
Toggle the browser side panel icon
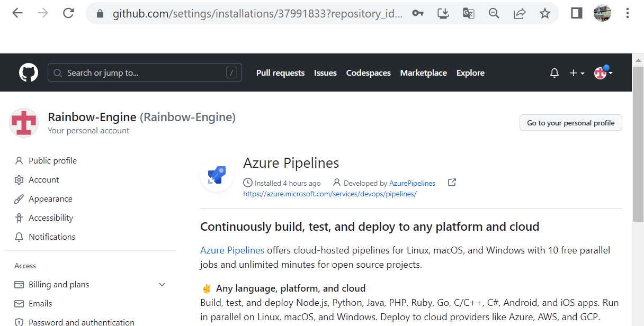click(577, 13)
